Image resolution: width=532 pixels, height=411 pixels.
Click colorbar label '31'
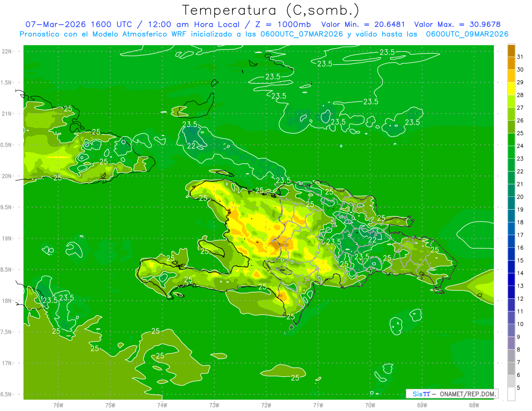point(520,57)
